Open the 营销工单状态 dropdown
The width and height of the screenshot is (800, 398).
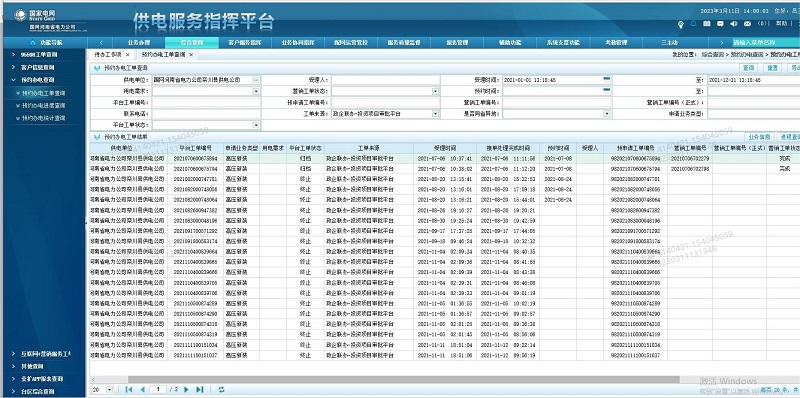pyautogui.click(x=435, y=91)
